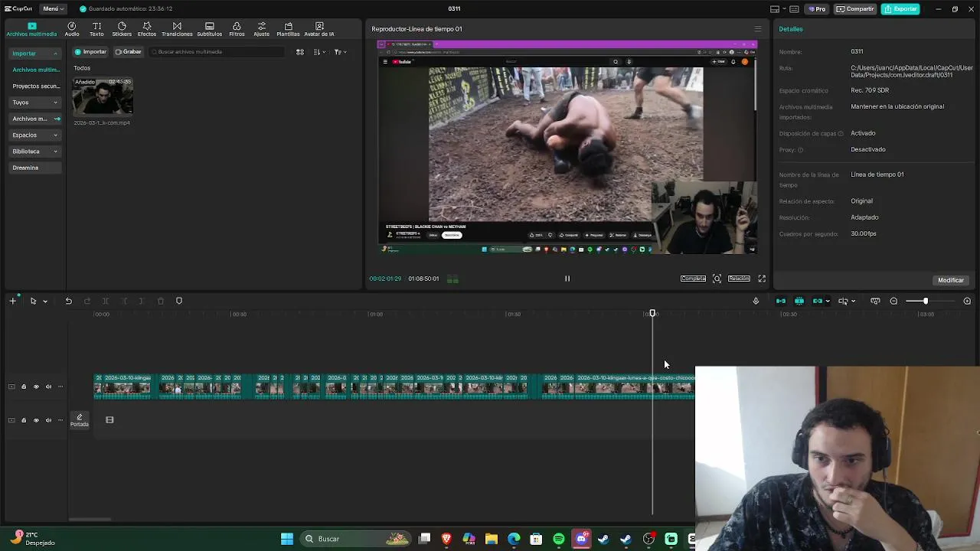Image resolution: width=980 pixels, height=551 pixels.
Task: Open the Transiciones tab
Action: [x=177, y=29]
